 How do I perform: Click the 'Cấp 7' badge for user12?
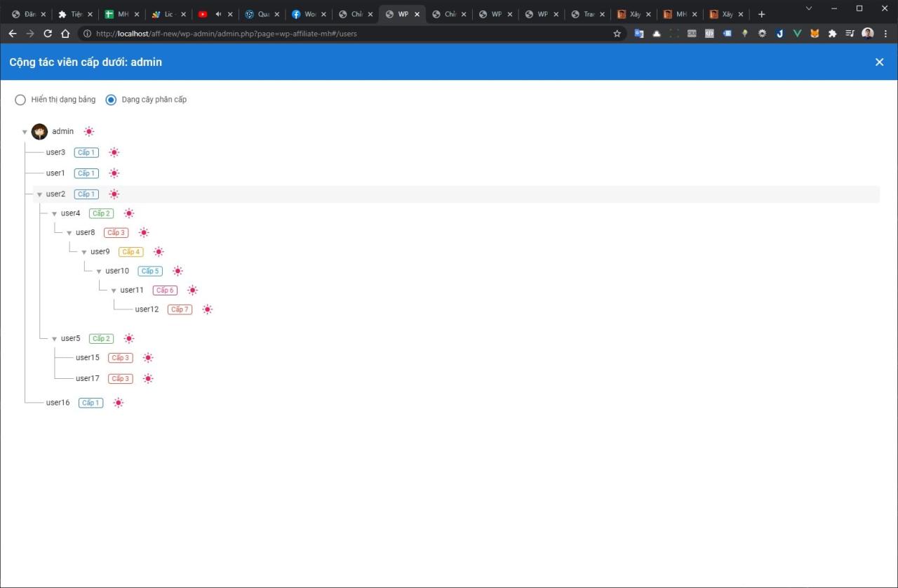tap(180, 309)
